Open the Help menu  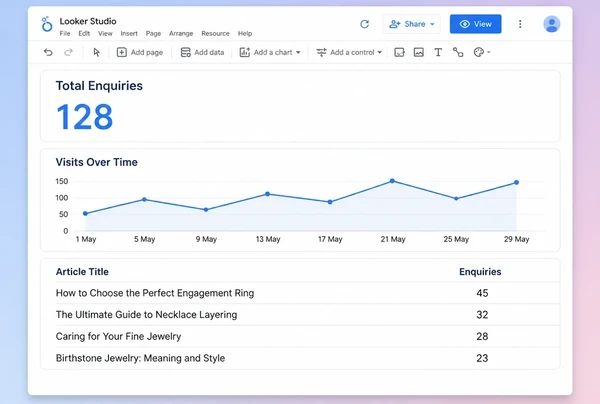click(245, 34)
